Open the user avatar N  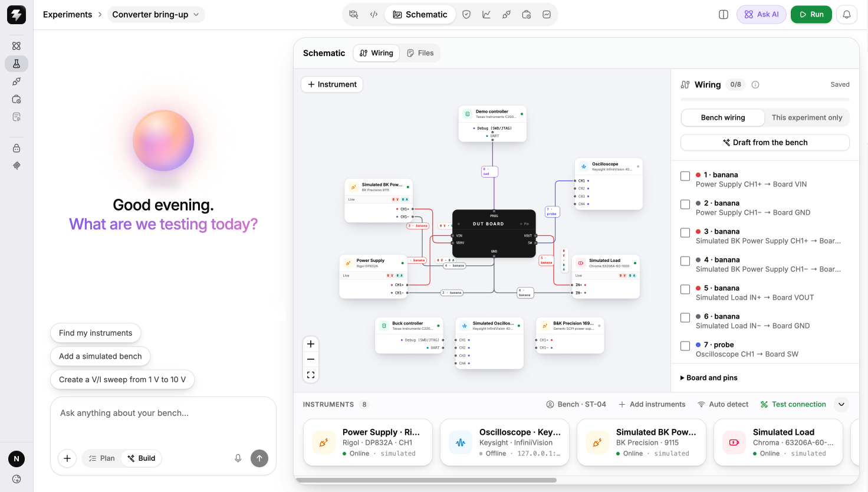17,458
